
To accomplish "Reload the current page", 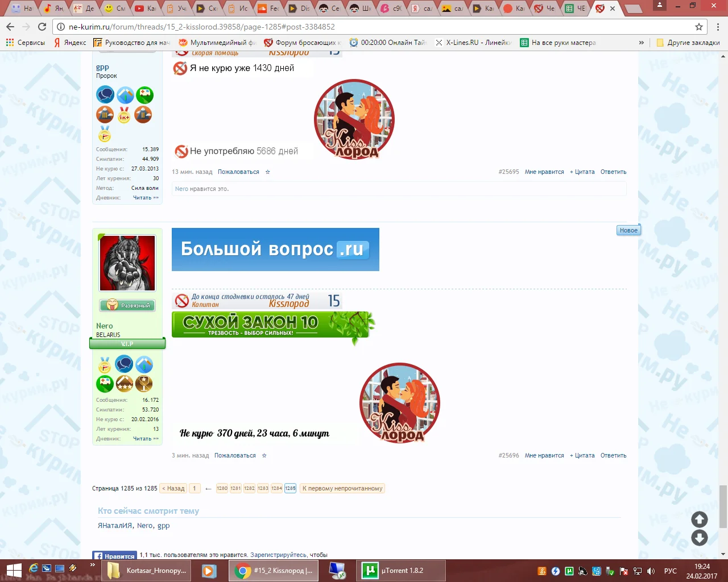I will (42, 27).
